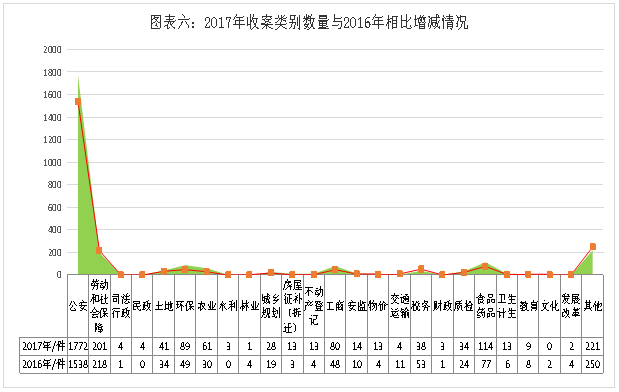Viewport: 619px width, 392px height.
Task: Click the 发展改革 category label
Action: [571, 306]
